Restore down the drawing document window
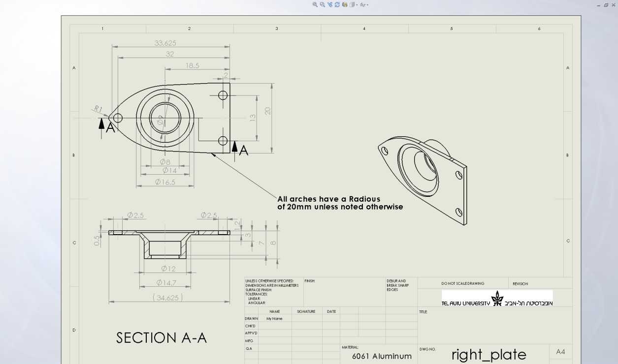 (607, 4)
